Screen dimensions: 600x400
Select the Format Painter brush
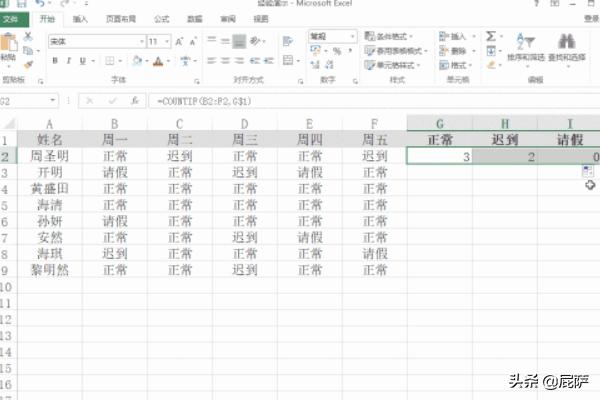27,63
